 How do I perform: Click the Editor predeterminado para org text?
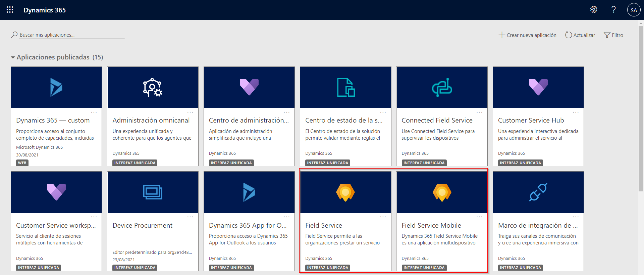152,252
